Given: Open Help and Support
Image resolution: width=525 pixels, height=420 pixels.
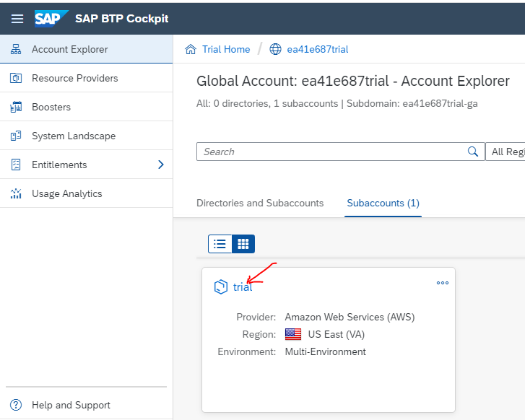Looking at the screenshot, I should 87,405.
